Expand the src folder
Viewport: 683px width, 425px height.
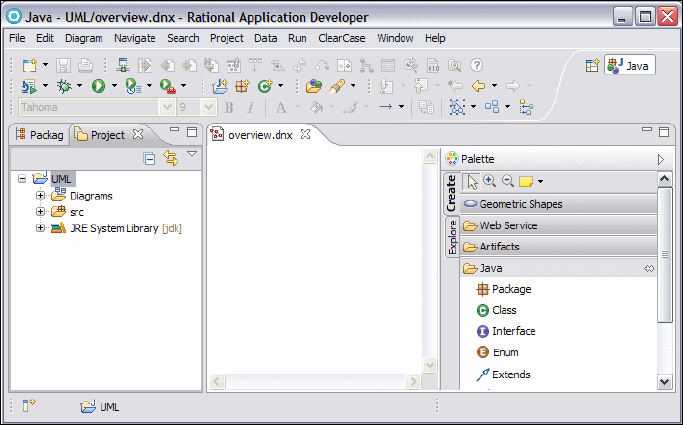click(x=41, y=212)
